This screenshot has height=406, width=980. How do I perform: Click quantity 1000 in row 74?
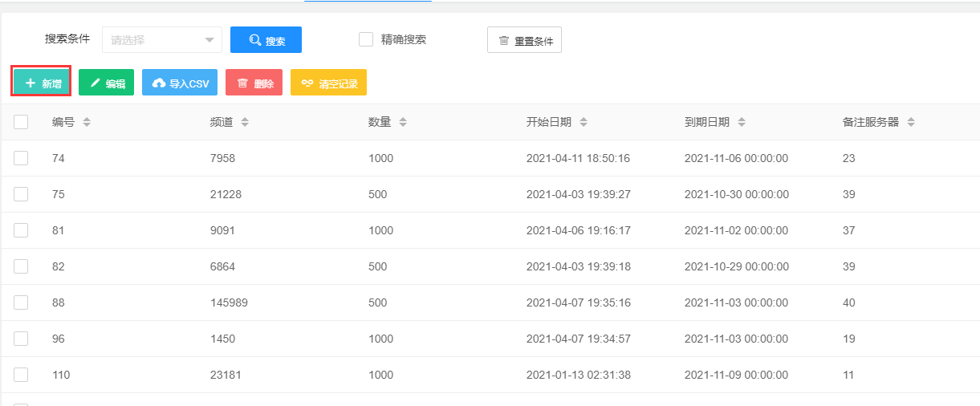(x=381, y=158)
